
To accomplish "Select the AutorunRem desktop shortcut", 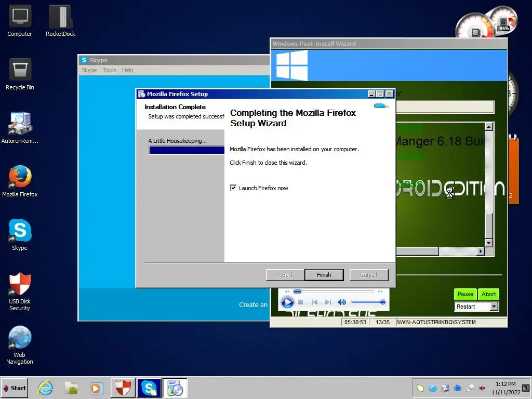I will pos(20,128).
